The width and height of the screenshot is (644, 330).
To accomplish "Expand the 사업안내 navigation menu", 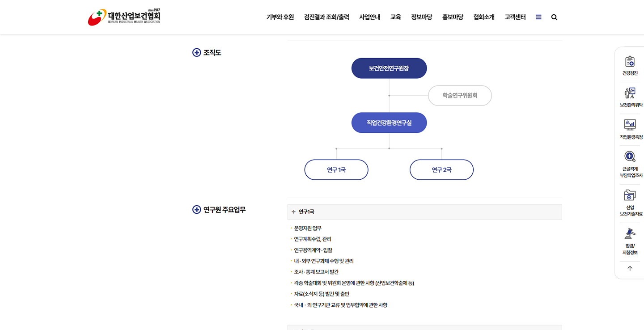I will point(369,17).
